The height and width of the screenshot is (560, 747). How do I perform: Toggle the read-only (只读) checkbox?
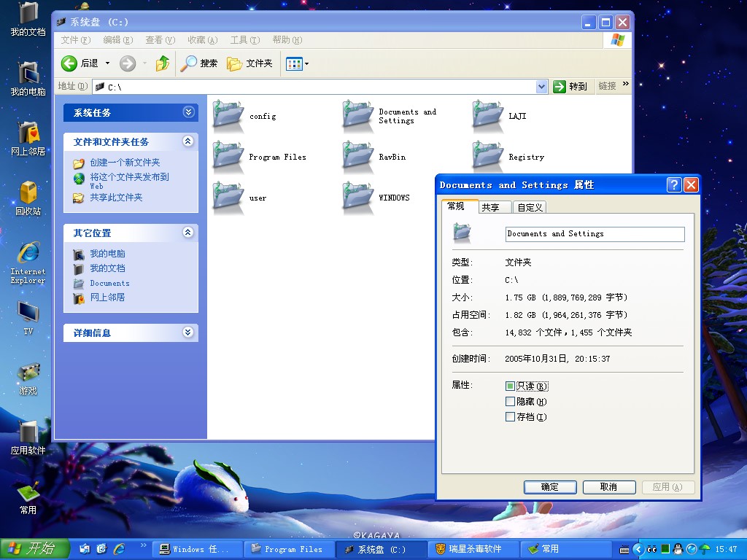click(x=510, y=386)
